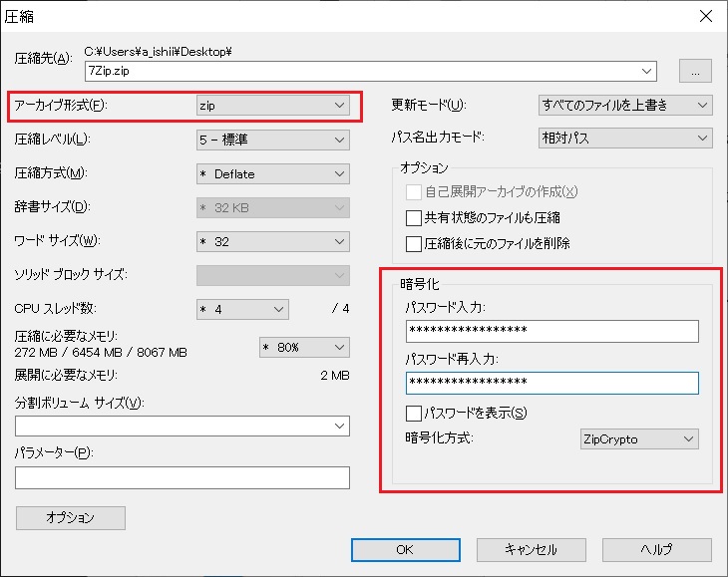This screenshot has width=728, height=577.
Task: Open the archive format zip dropdown
Action: pos(272,105)
